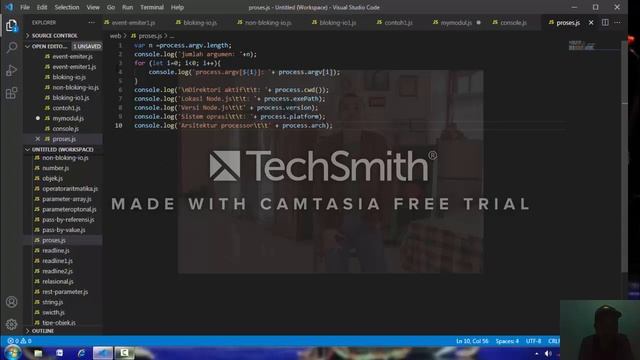
Task: Click the code minimap preview
Action: [582, 45]
